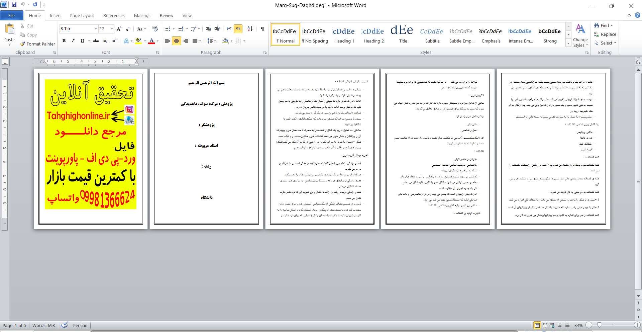Click the Decrease Indent icon
This screenshot has width=644, height=332.
coord(208,29)
